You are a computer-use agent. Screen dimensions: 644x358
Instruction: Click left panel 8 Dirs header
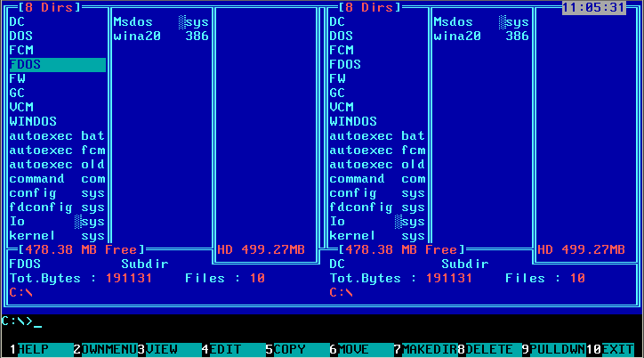point(49,7)
